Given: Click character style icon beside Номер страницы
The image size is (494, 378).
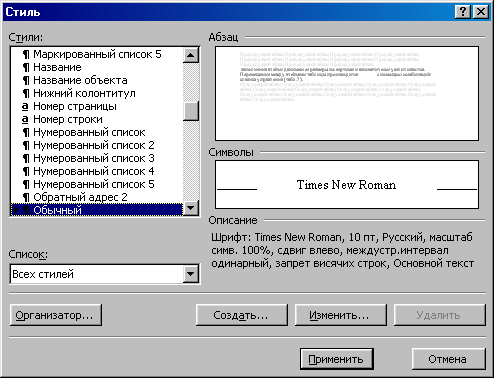Looking at the screenshot, I should click(x=25, y=107).
